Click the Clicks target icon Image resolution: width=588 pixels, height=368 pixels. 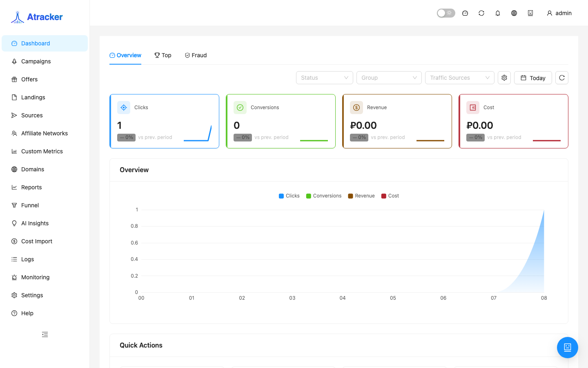pyautogui.click(x=124, y=108)
